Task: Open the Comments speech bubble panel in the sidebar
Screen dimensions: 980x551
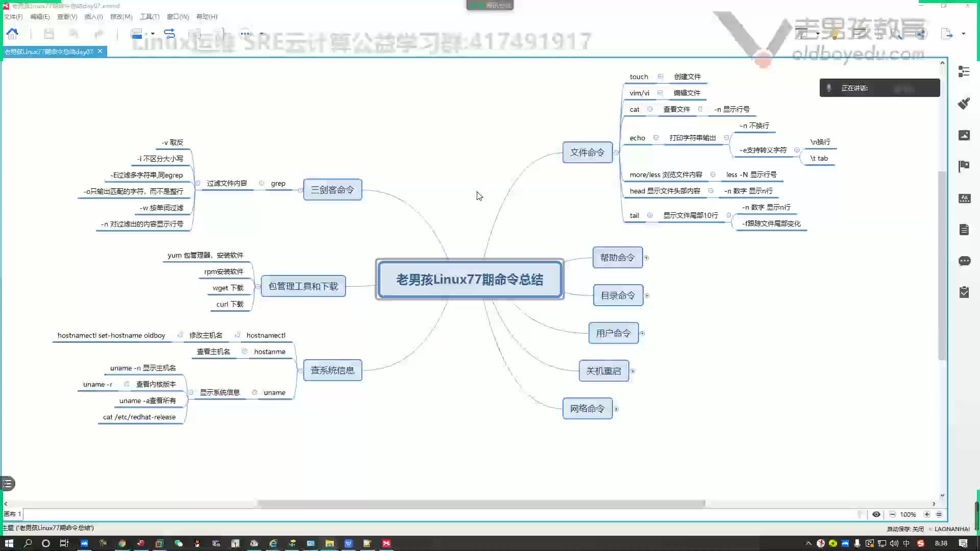Action: [964, 261]
